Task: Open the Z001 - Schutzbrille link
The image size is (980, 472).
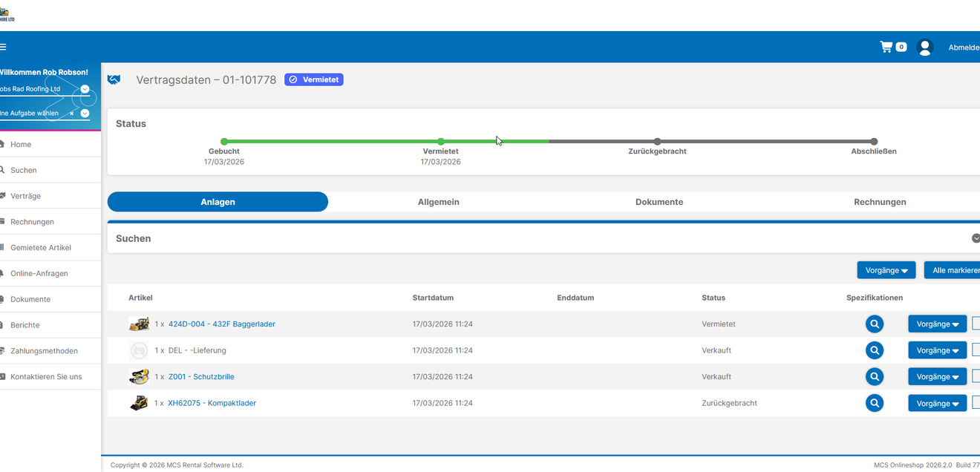Action: click(x=201, y=377)
